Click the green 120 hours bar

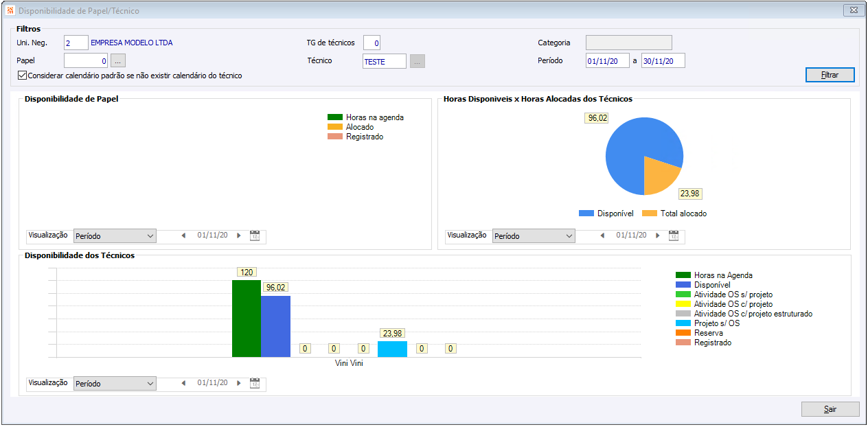click(x=247, y=319)
